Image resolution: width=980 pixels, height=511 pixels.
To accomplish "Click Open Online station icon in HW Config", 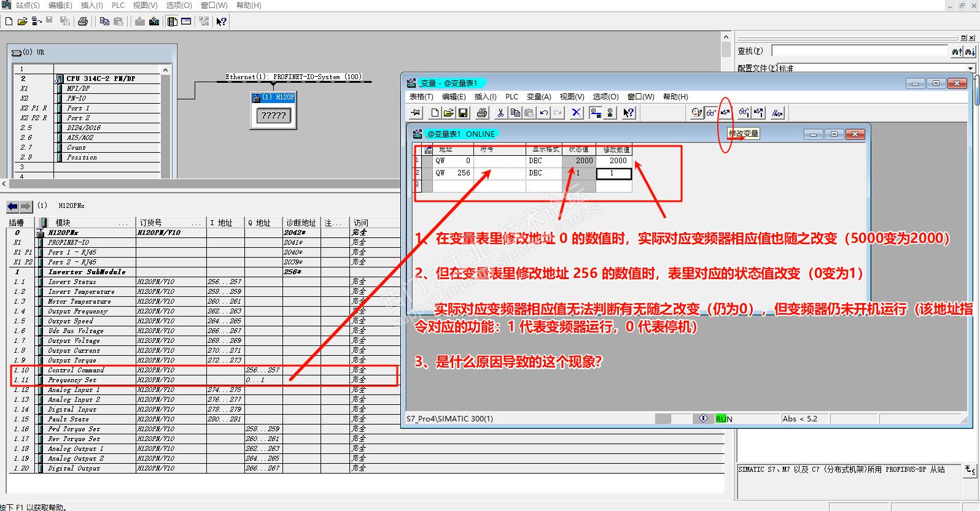I will (x=37, y=21).
